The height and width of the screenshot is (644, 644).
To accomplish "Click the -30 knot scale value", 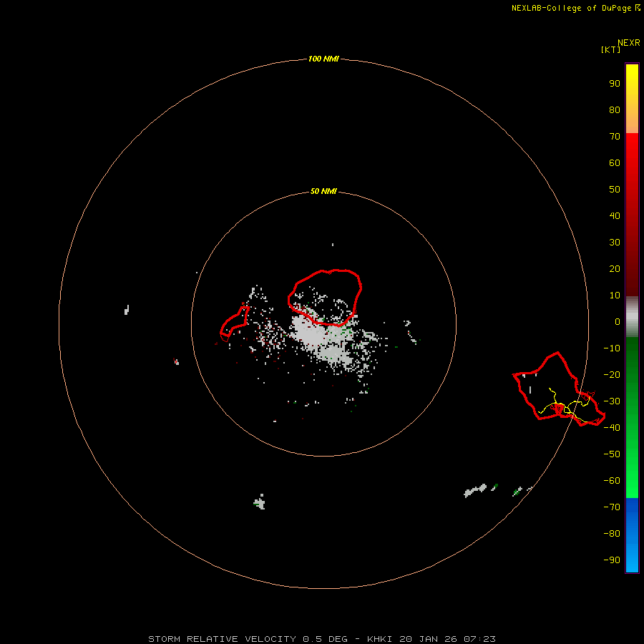I will [612, 401].
